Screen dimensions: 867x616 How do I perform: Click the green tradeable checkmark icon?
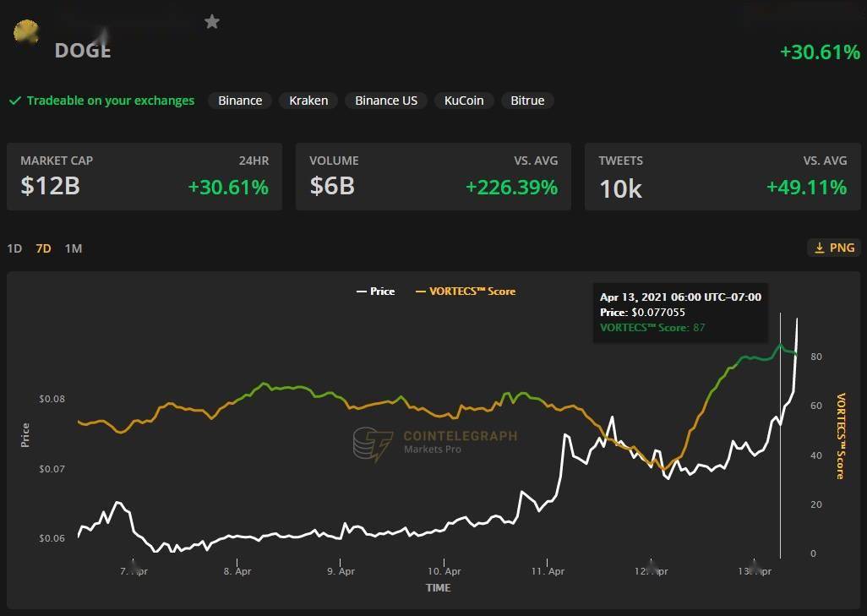pyautogui.click(x=15, y=101)
